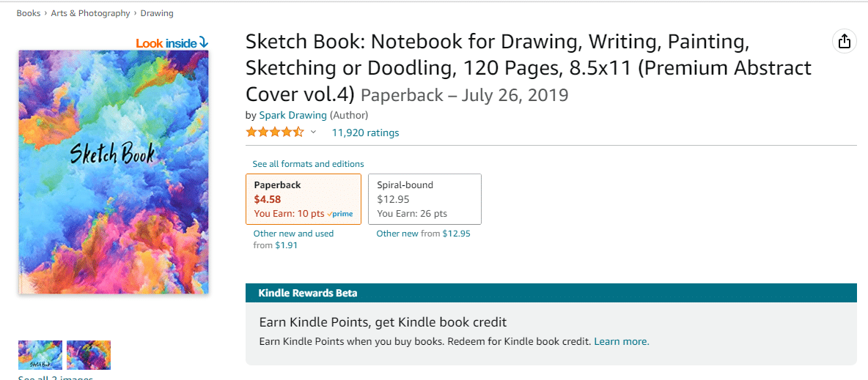Go to Drawing breadcrumb category
The height and width of the screenshot is (380, 868).
click(x=157, y=13)
